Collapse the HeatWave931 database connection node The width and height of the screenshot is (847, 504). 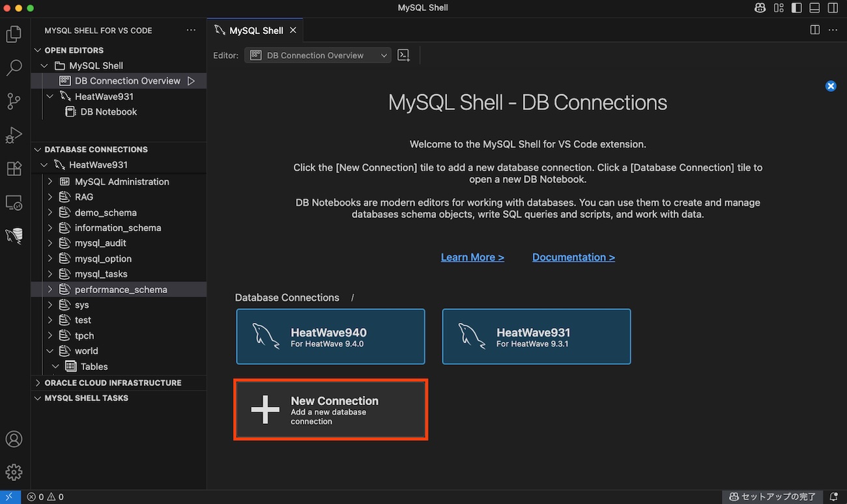(44, 165)
